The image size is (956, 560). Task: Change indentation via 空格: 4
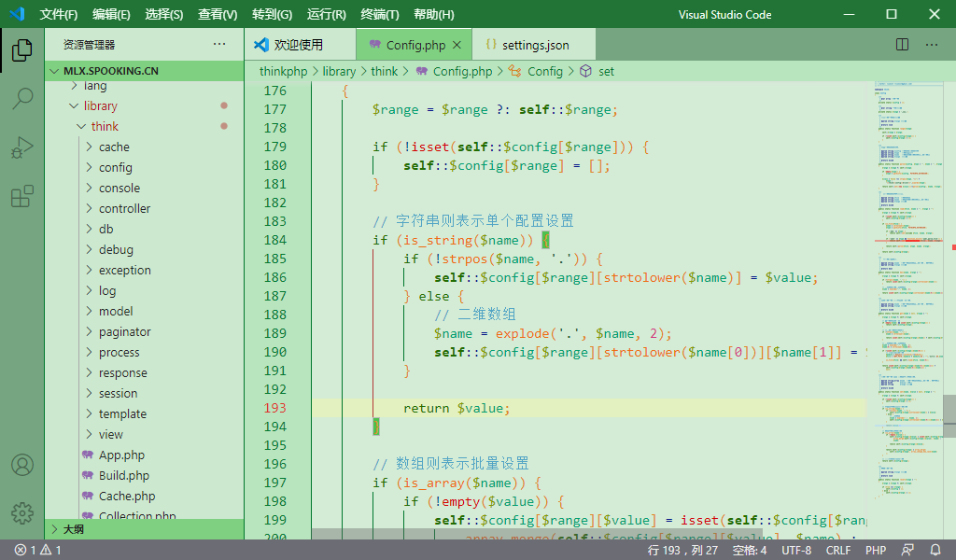[x=750, y=550]
